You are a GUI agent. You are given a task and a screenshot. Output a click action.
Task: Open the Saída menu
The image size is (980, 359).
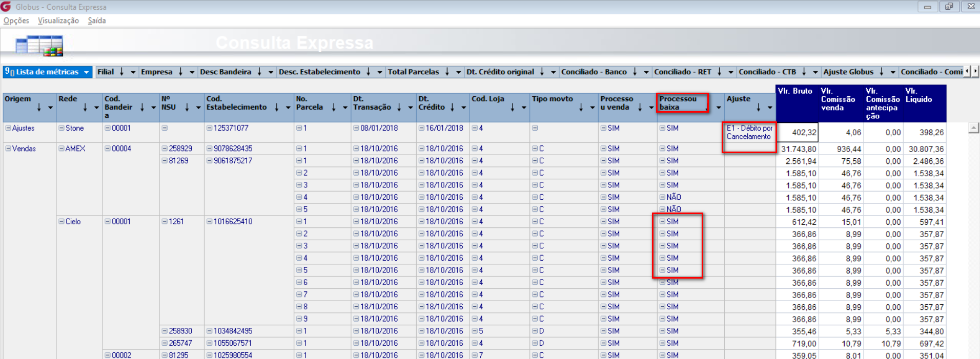(97, 20)
